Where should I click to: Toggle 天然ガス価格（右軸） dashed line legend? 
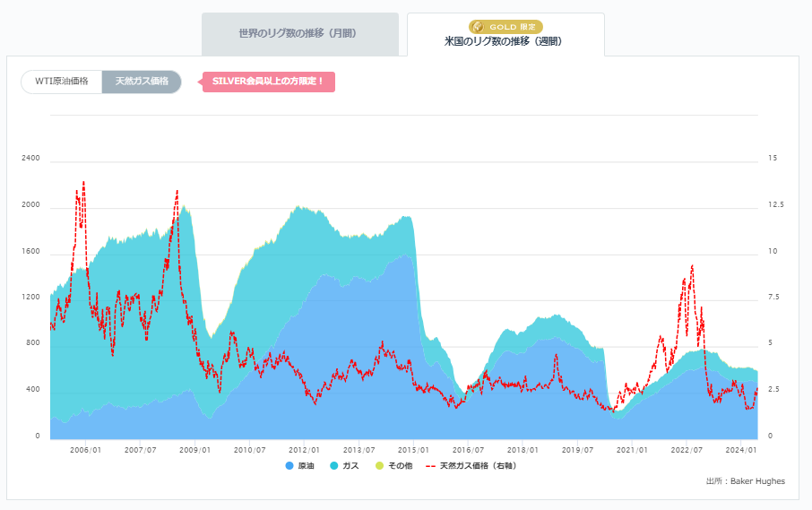[x=471, y=466]
